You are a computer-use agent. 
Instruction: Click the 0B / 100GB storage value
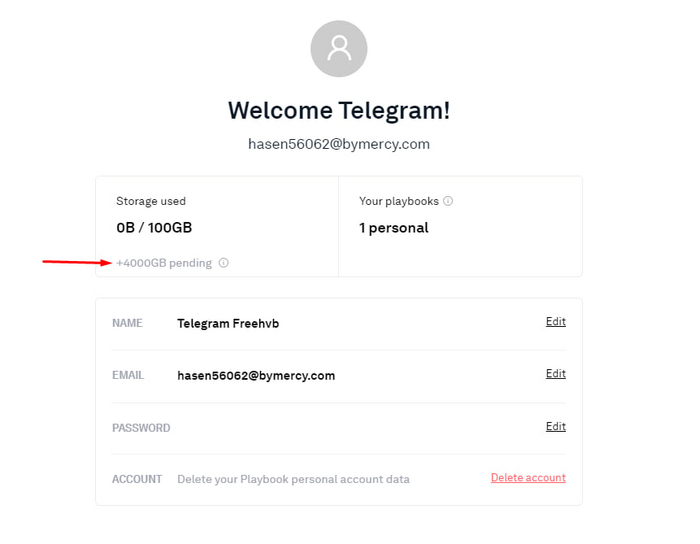coord(154,228)
